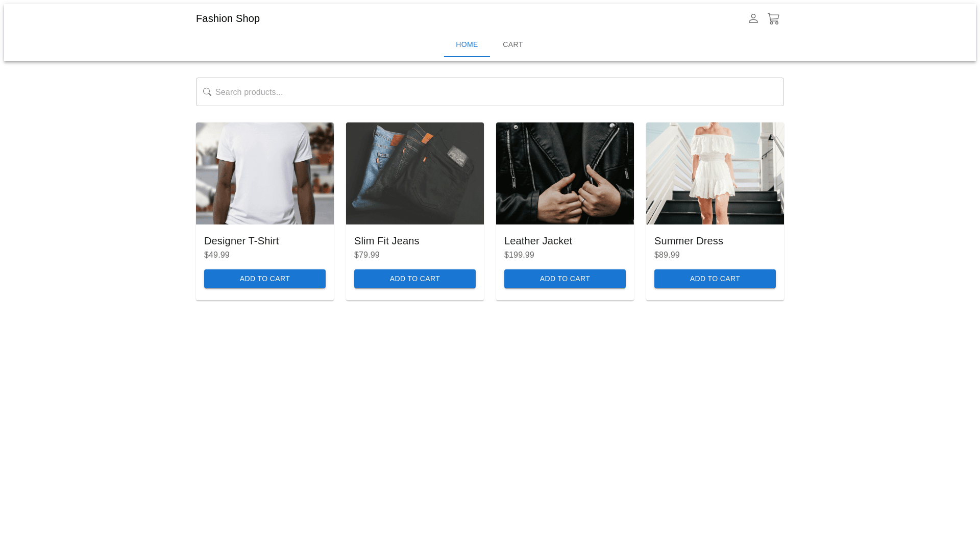980x551 pixels.
Task: Switch to the Home tab
Action: (467, 44)
